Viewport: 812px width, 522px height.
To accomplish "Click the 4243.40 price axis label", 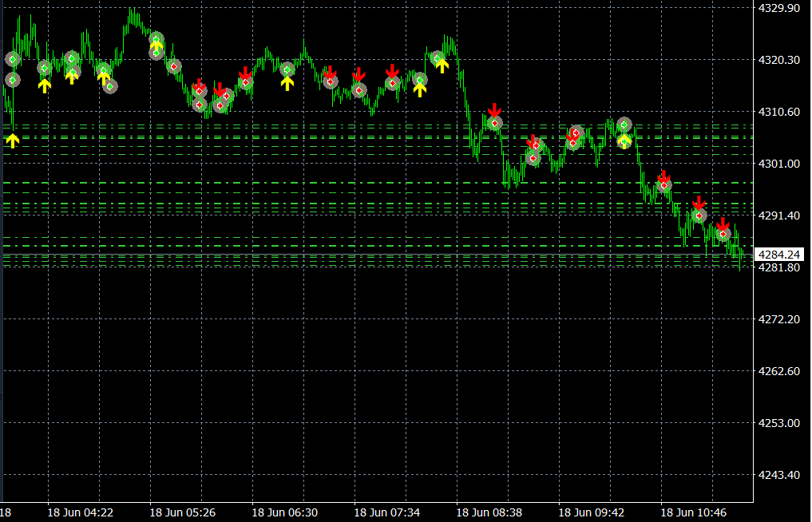I will [x=778, y=475].
